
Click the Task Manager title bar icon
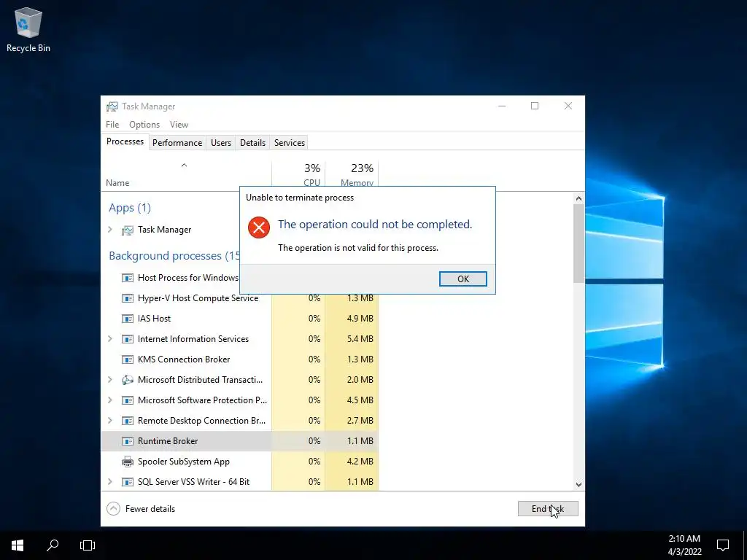[x=112, y=106]
